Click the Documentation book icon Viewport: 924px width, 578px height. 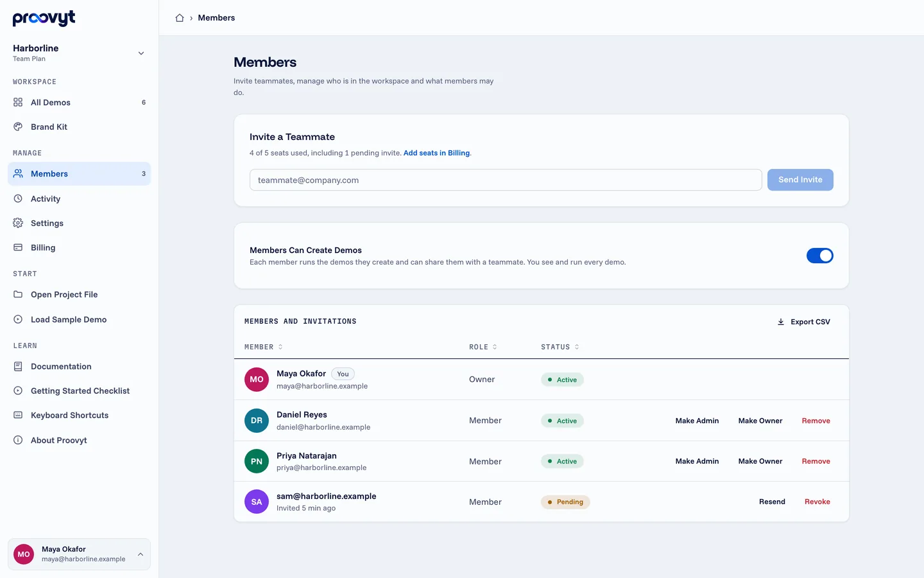point(18,366)
